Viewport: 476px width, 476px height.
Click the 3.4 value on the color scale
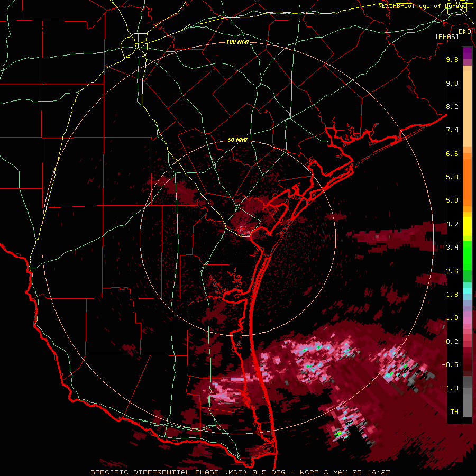coord(452,248)
